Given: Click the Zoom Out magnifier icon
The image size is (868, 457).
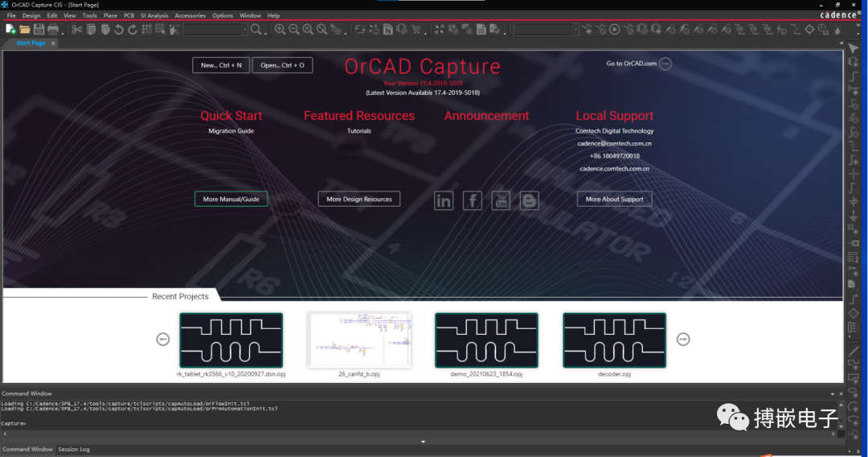Looking at the screenshot, I should pyautogui.click(x=294, y=29).
